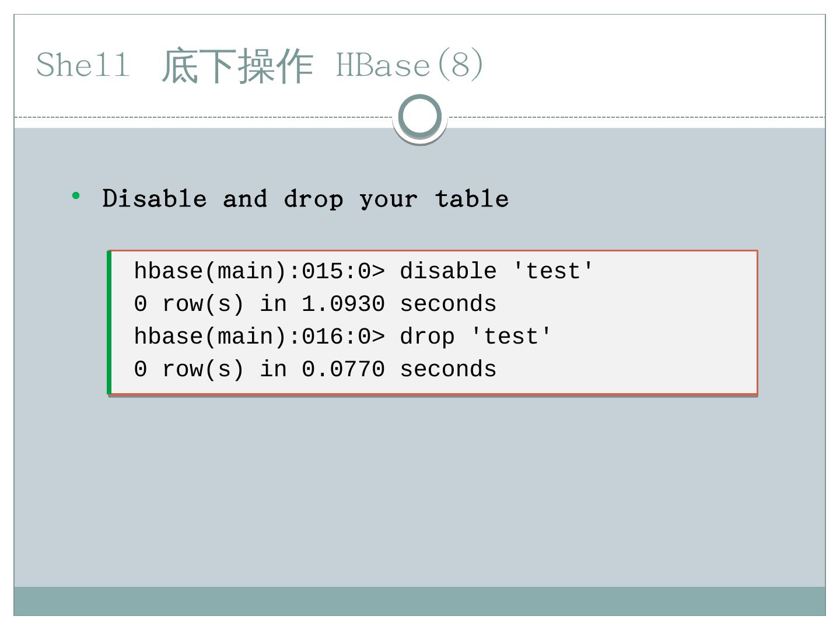
Task: Click the "Disable and drop your table" text
Action: [305, 199]
